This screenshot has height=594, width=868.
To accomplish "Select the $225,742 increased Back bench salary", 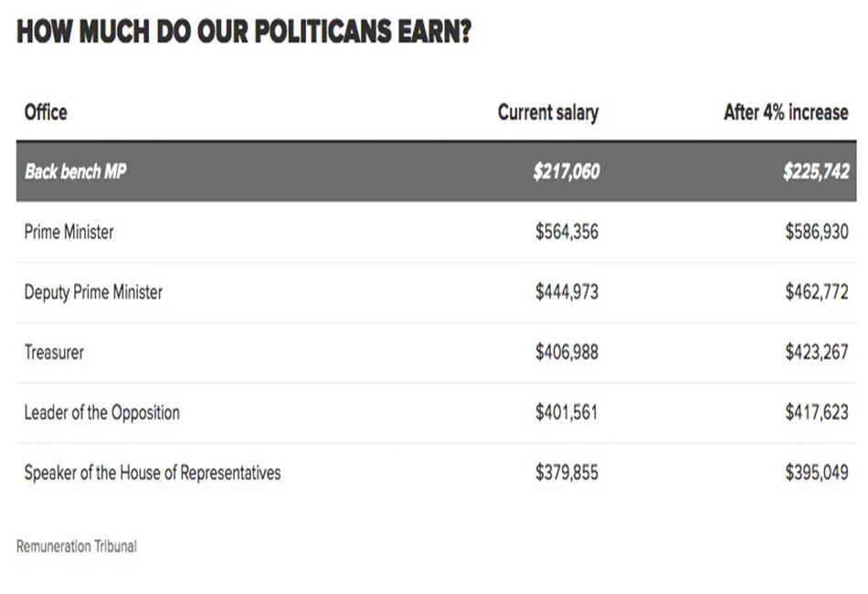I will pyautogui.click(x=816, y=172).
